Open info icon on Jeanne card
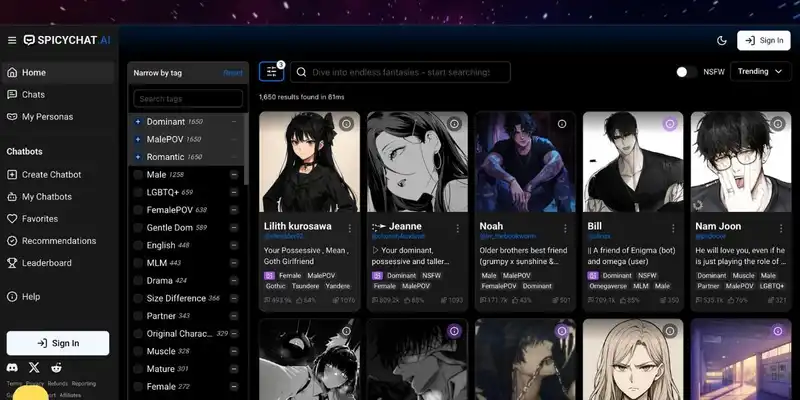 [454, 124]
